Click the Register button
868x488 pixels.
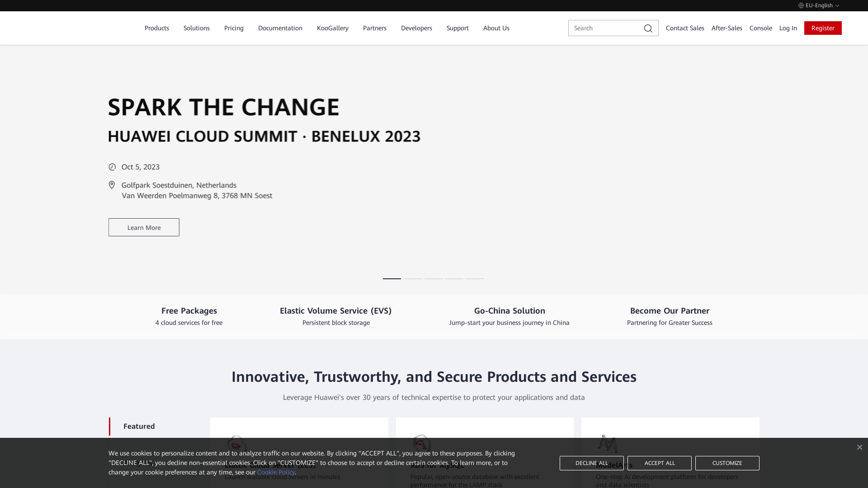tap(822, 28)
